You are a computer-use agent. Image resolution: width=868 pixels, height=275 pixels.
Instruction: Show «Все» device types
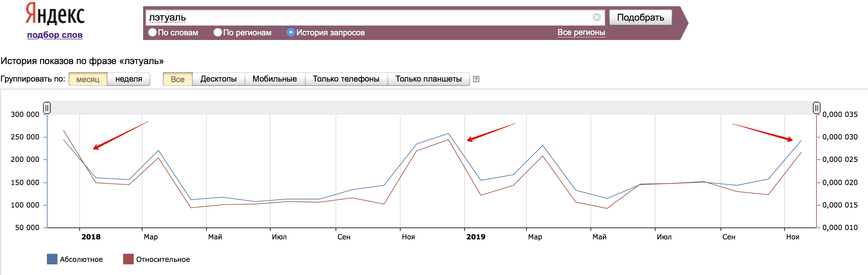[x=177, y=79]
